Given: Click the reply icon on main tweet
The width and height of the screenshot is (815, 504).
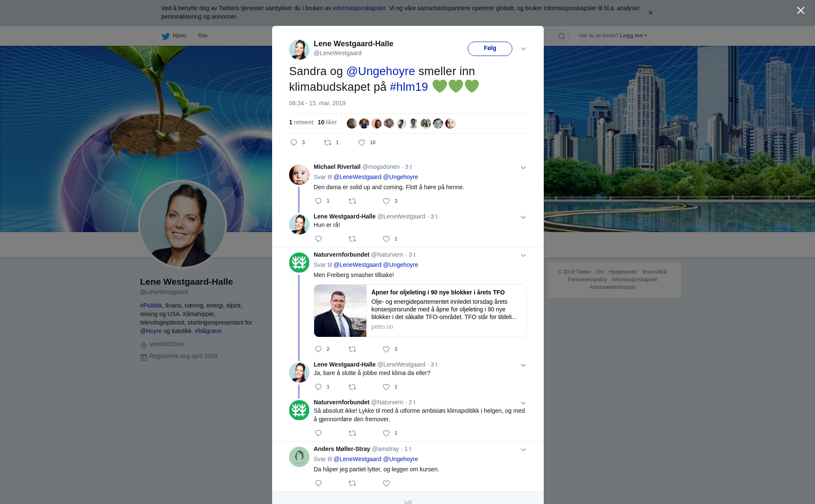Looking at the screenshot, I should [x=294, y=143].
